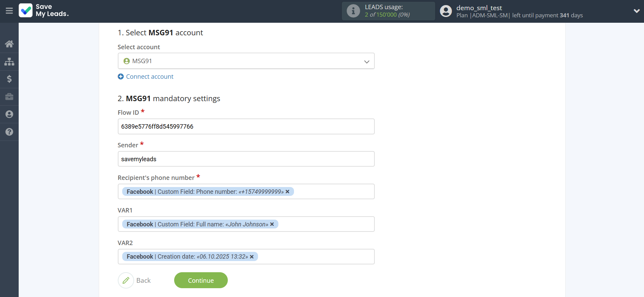Click the LEADS usage info icon
The width and height of the screenshot is (644, 297).
click(353, 11)
